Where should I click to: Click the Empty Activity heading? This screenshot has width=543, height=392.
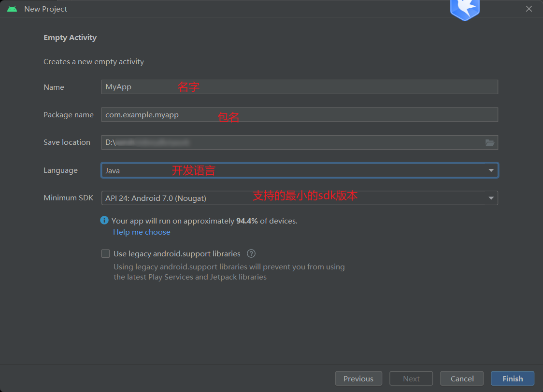[70, 38]
